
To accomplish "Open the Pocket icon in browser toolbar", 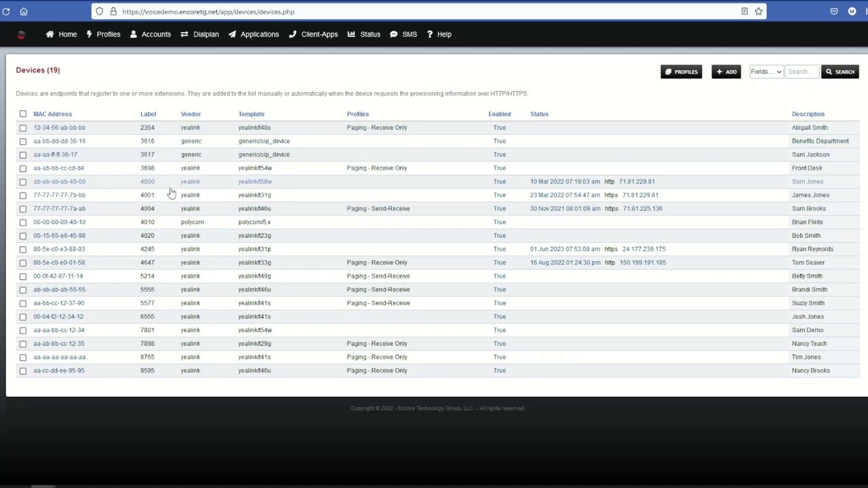I will pyautogui.click(x=834, y=12).
